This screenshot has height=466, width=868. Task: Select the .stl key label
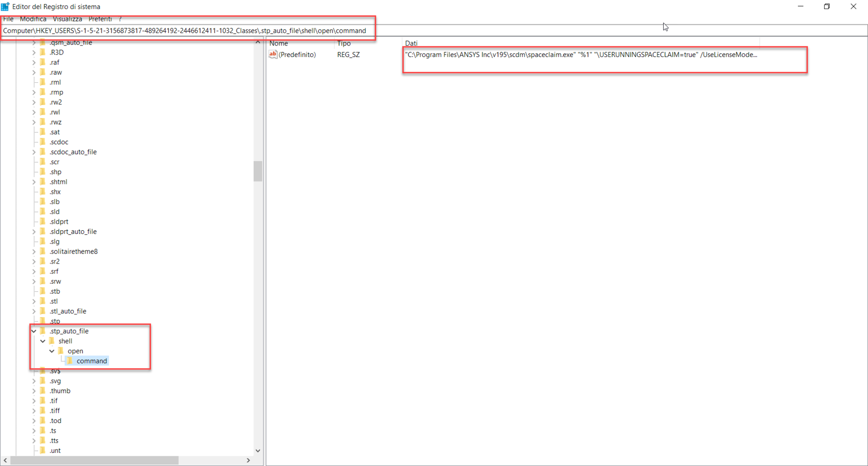click(x=53, y=301)
